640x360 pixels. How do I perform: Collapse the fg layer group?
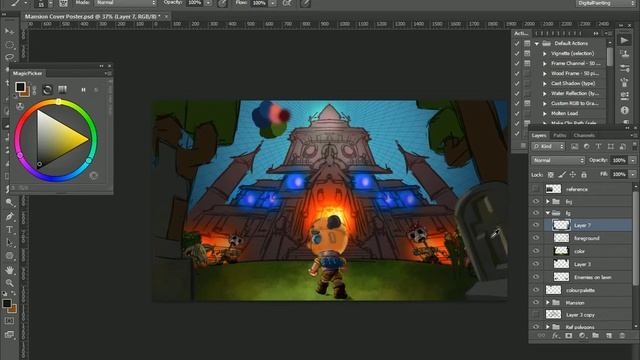click(x=548, y=213)
